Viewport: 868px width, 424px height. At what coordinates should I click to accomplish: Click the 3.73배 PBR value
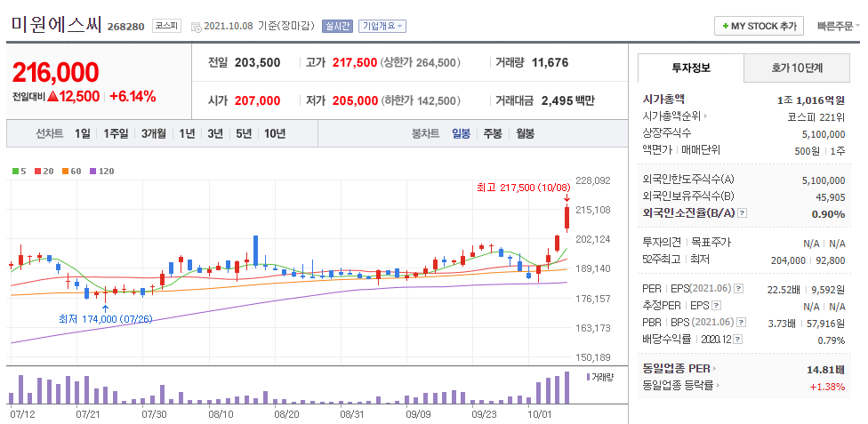click(x=781, y=323)
